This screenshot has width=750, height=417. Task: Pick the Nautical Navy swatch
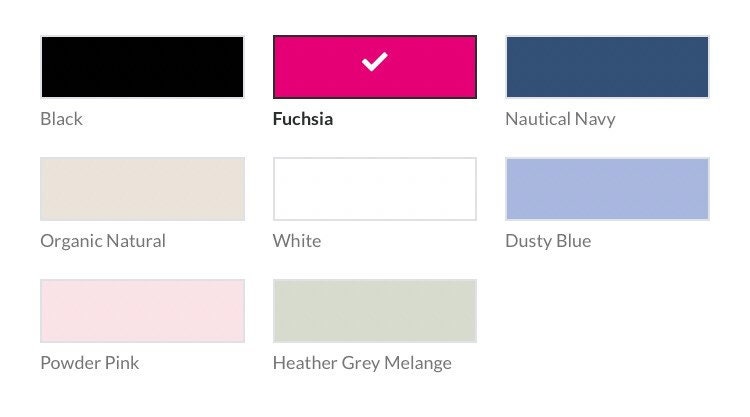(607, 67)
